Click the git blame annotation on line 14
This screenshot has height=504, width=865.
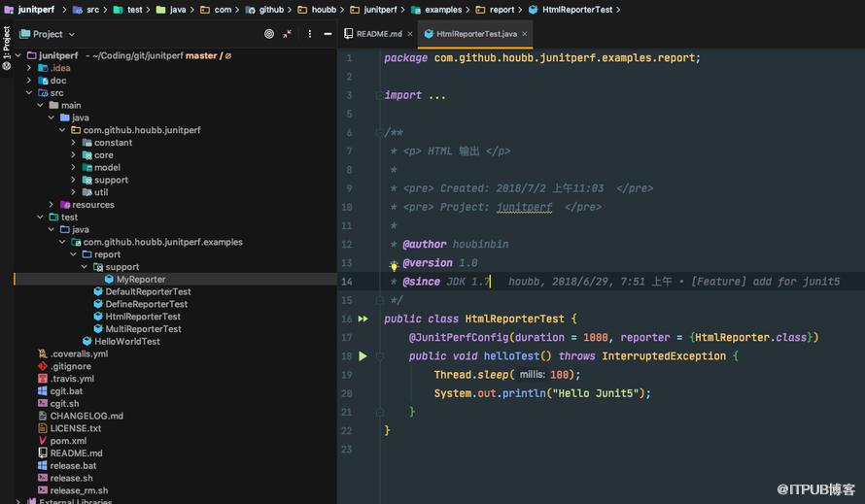click(674, 282)
